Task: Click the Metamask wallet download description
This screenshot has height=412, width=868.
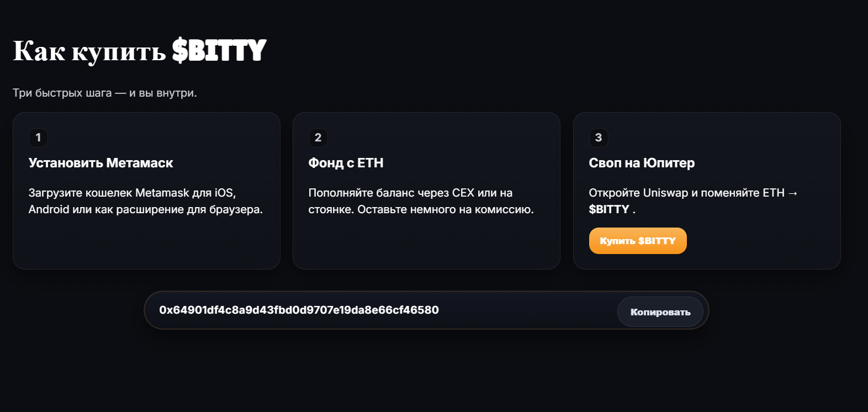Action: tap(145, 201)
